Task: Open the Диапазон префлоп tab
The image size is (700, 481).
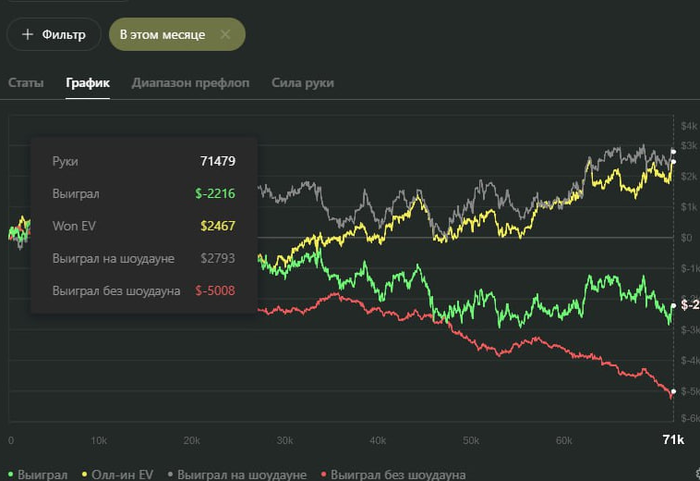Action: 190,83
